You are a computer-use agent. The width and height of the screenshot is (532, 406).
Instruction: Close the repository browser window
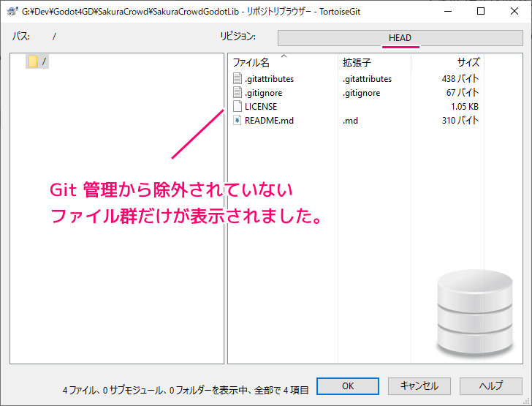pyautogui.click(x=514, y=11)
